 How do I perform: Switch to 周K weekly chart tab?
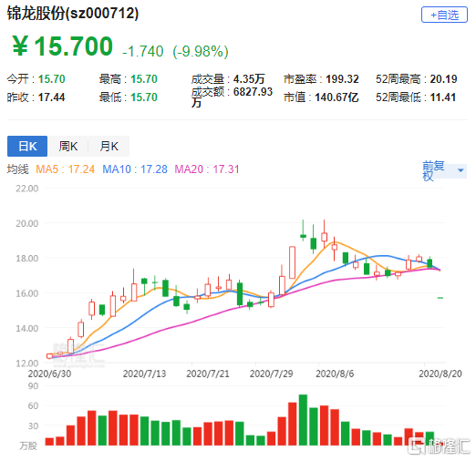pyautogui.click(x=68, y=146)
